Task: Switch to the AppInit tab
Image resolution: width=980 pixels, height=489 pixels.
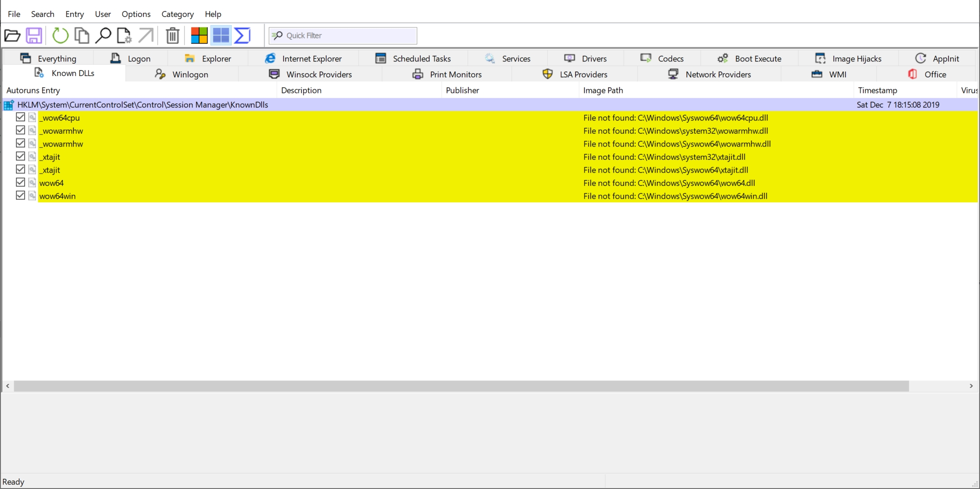Action: (x=937, y=58)
